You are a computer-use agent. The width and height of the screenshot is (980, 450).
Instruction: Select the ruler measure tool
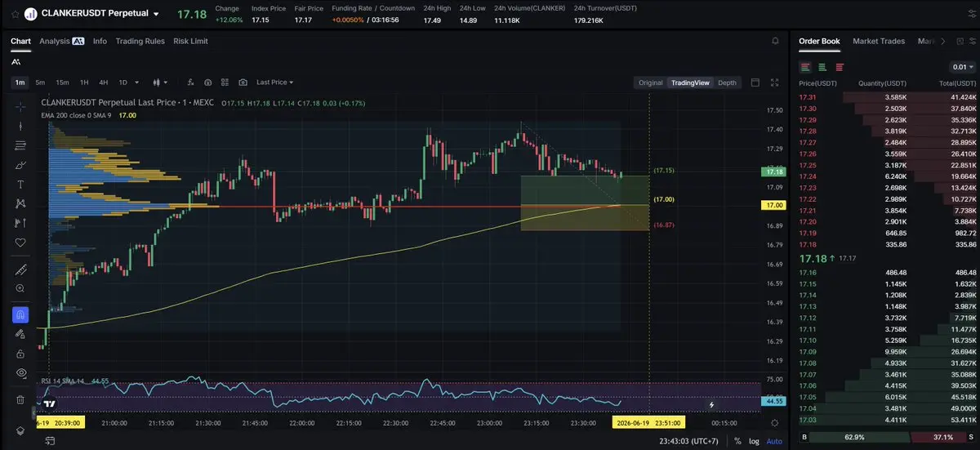coord(20,270)
